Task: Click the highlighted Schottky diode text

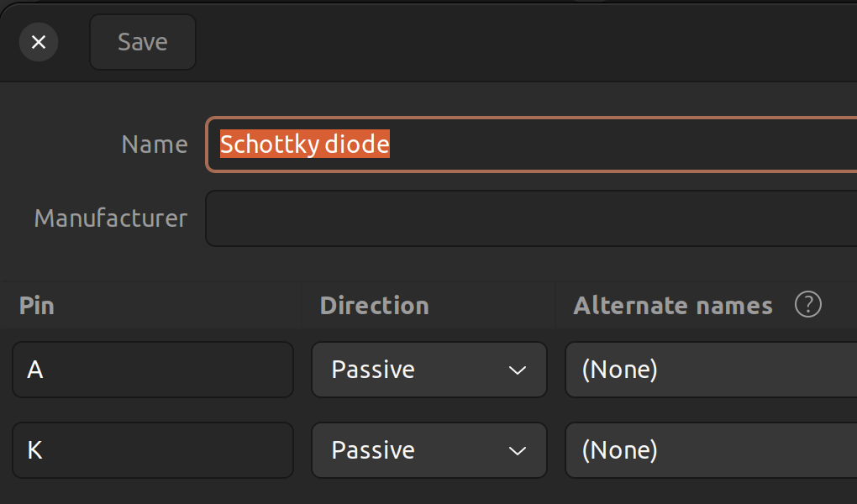Action: click(x=304, y=144)
